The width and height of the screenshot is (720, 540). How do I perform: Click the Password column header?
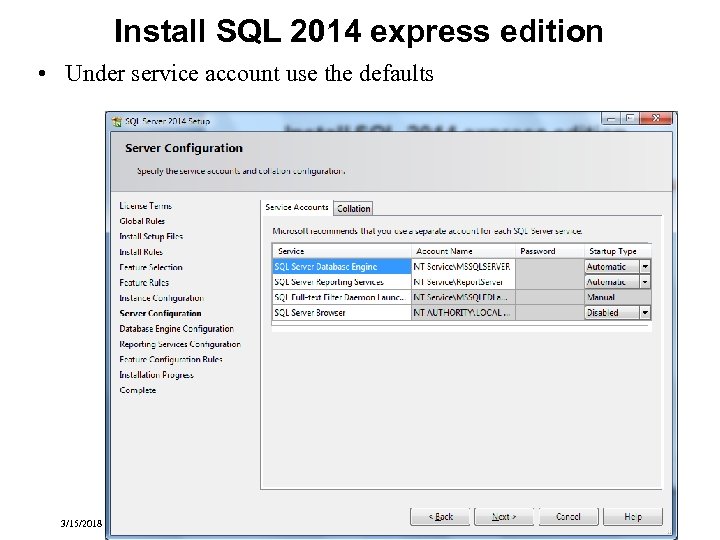click(550, 251)
